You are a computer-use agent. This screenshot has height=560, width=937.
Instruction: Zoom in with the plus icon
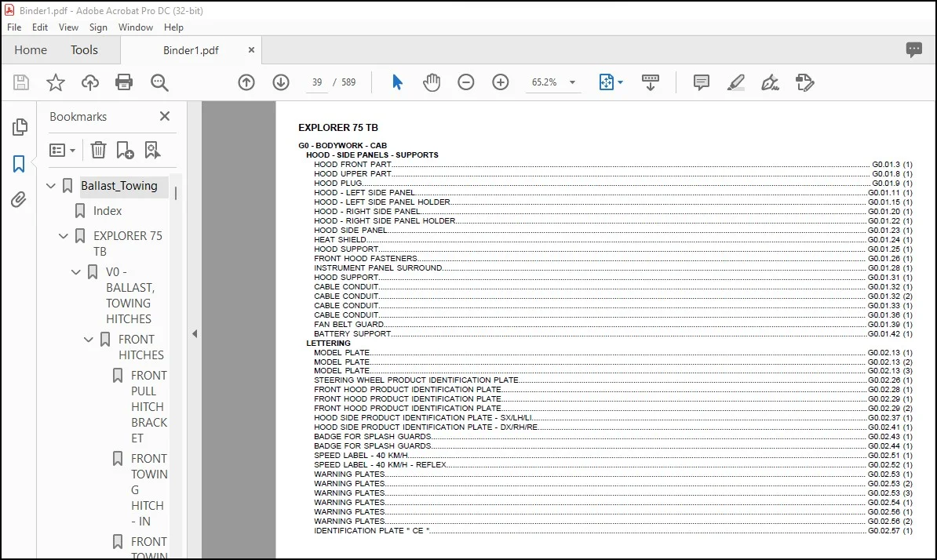tap(501, 82)
